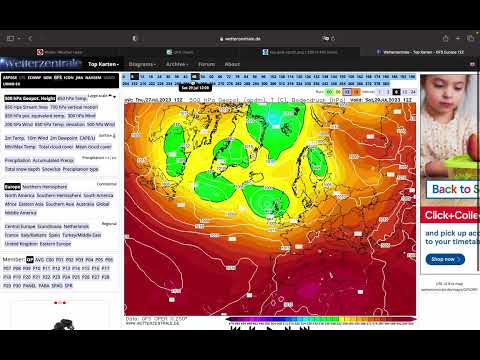Image resolution: width=480 pixels, height=360 pixels.
Task: Select the ECMWF model
Action: 34,77
